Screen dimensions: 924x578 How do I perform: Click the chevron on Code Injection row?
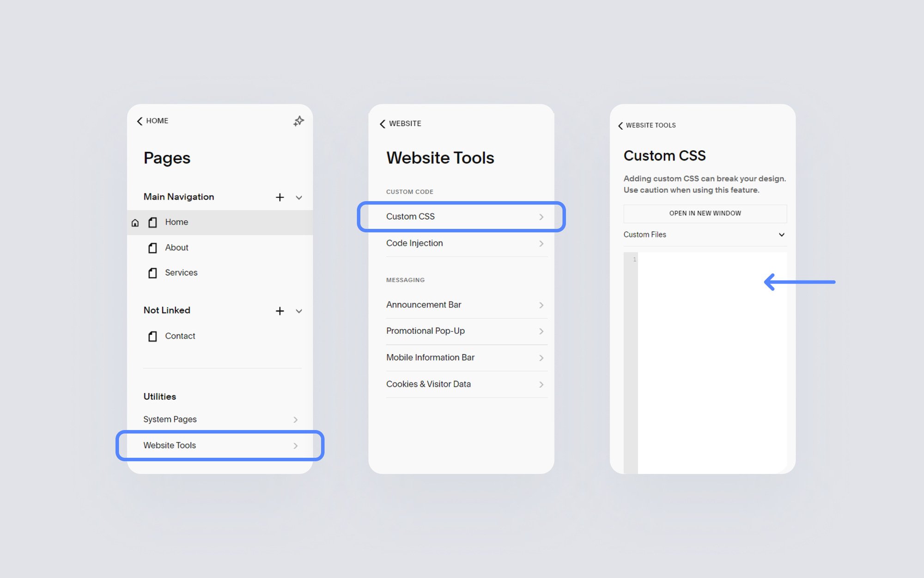[541, 244]
